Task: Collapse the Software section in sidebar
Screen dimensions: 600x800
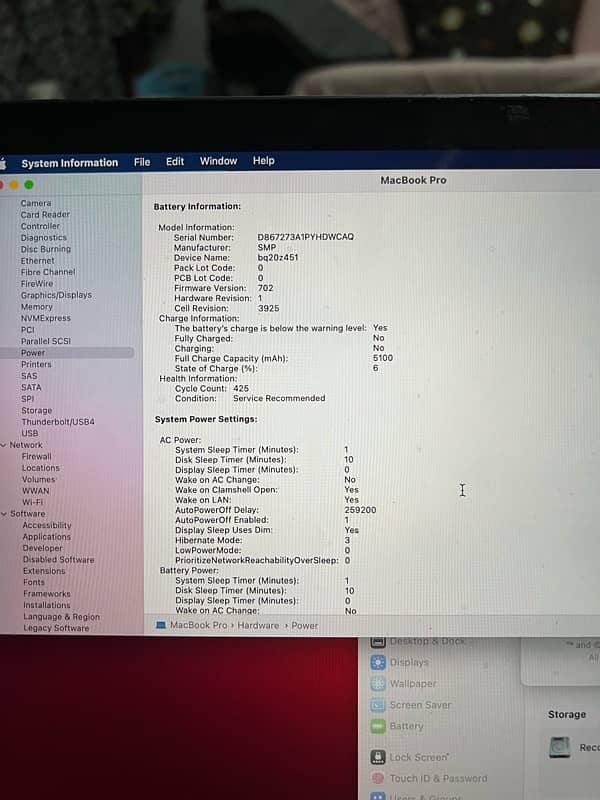Action: (4, 514)
